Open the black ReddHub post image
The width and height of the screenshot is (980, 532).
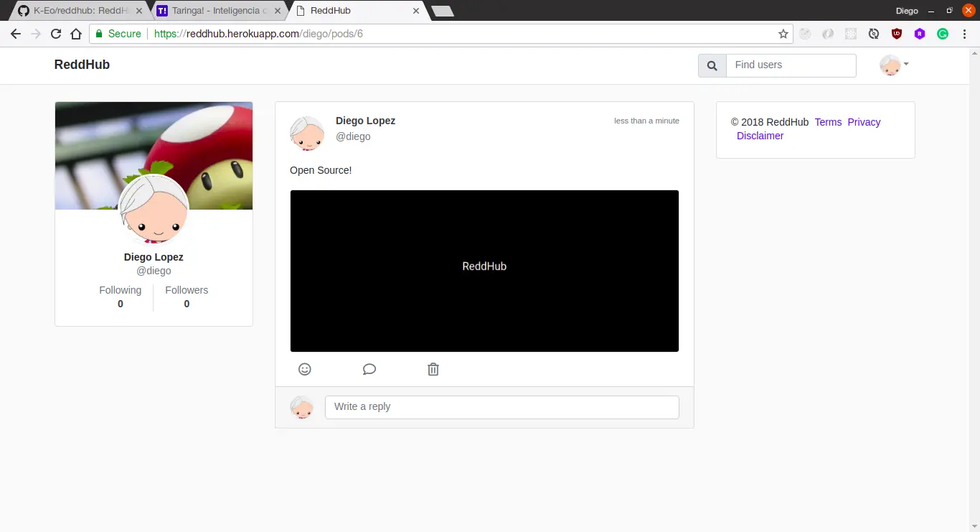[x=484, y=271]
